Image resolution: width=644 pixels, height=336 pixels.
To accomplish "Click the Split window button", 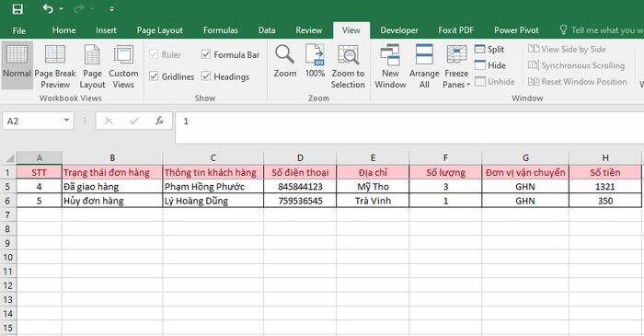I will (x=489, y=50).
